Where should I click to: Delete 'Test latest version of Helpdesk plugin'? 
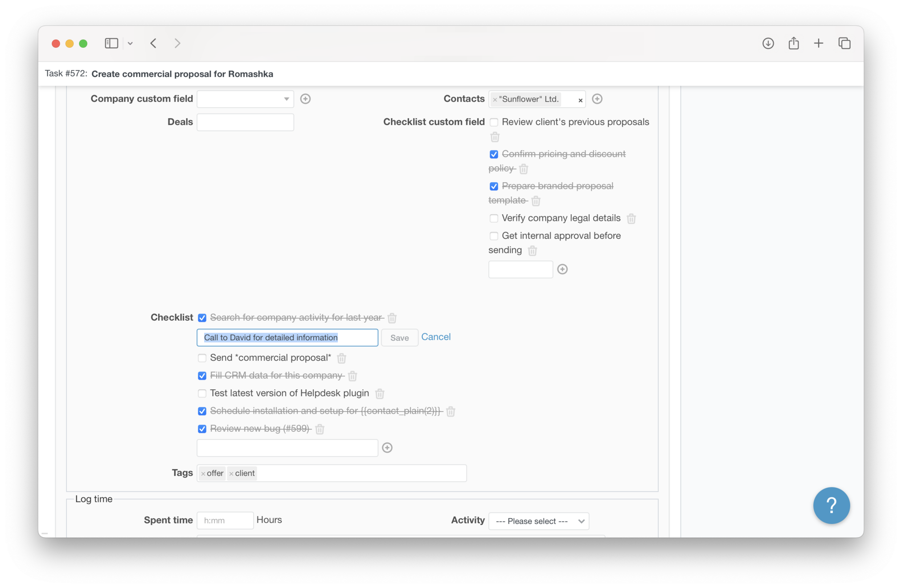[x=380, y=394]
